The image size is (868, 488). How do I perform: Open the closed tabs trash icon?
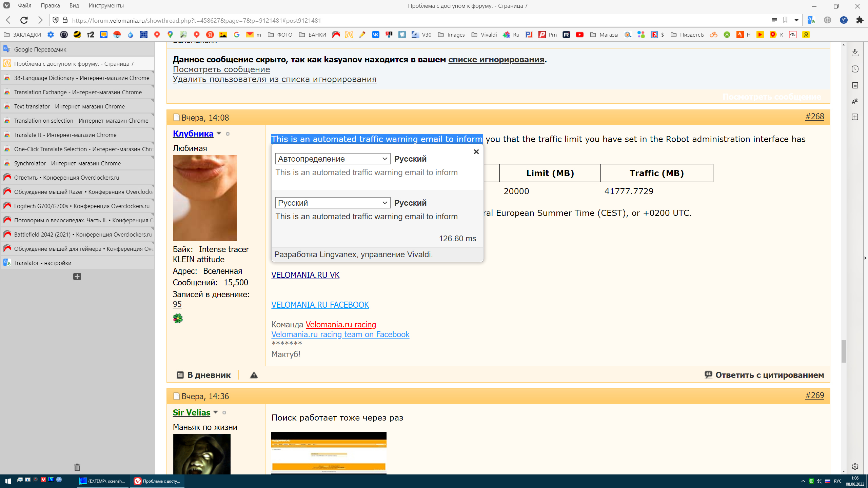[x=77, y=467]
